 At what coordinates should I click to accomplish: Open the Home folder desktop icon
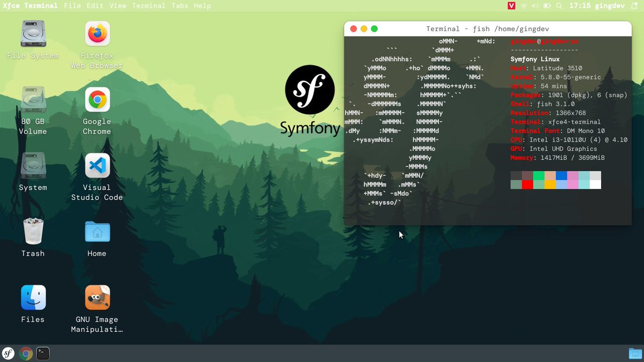[97, 232]
